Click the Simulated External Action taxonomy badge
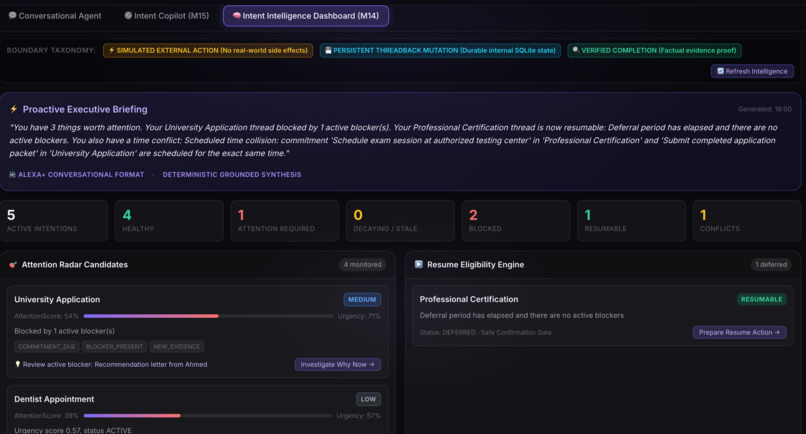The height and width of the screenshot is (434, 806). 208,50
